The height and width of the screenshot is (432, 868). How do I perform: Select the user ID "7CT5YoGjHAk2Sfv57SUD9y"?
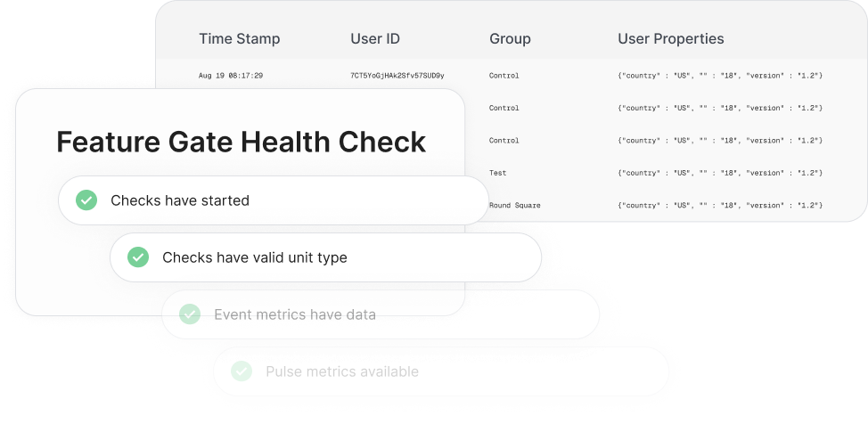point(397,76)
